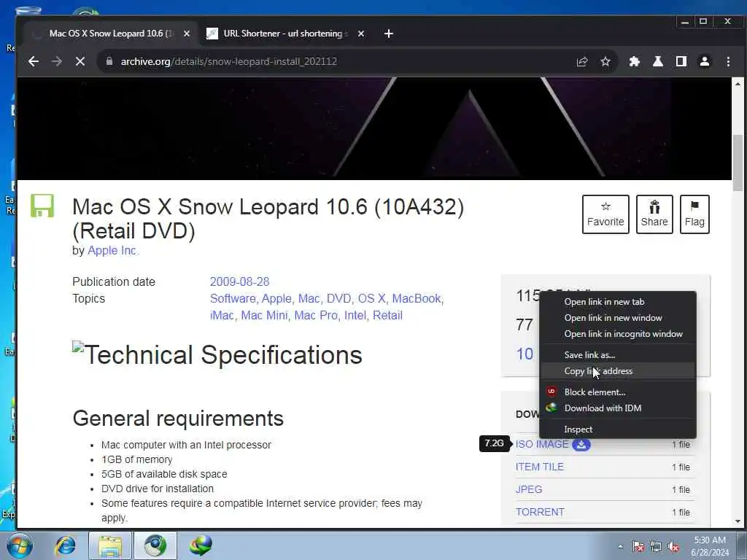Open the Apple Inc. creator link

click(113, 251)
